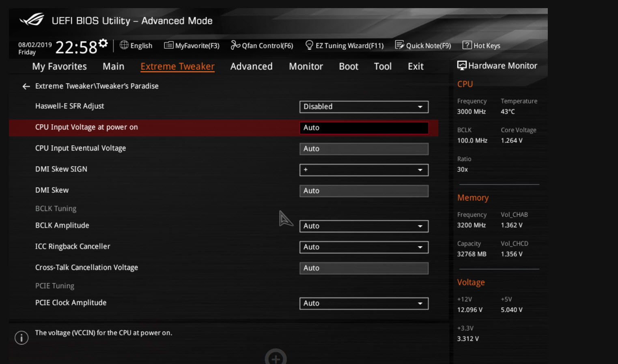The width and height of the screenshot is (618, 364).
Task: Click the Vol_CHCD 1.356 V reading
Action: pos(512,254)
